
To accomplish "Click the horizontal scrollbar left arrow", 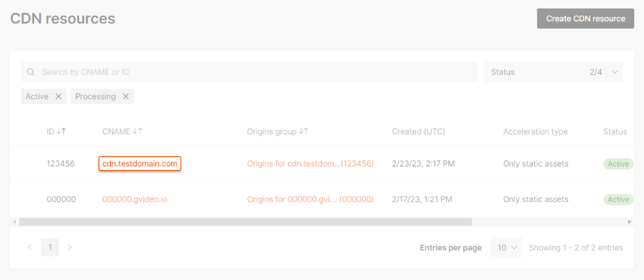I will point(14,222).
